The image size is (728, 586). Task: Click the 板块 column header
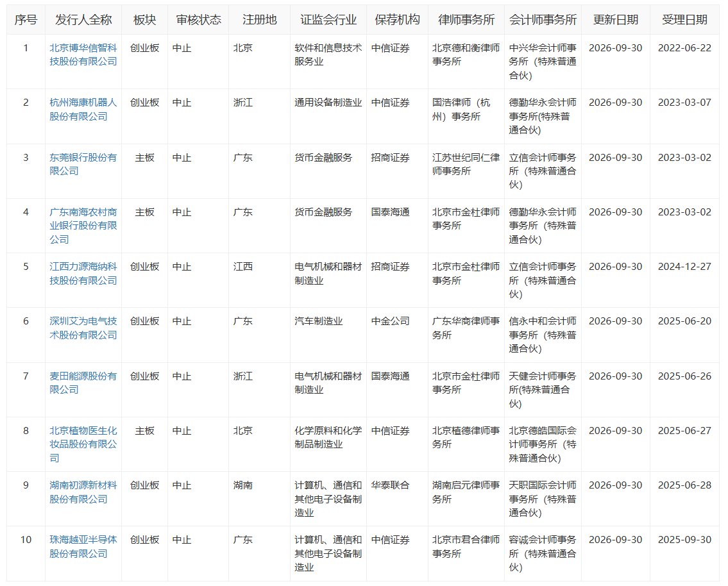144,19
